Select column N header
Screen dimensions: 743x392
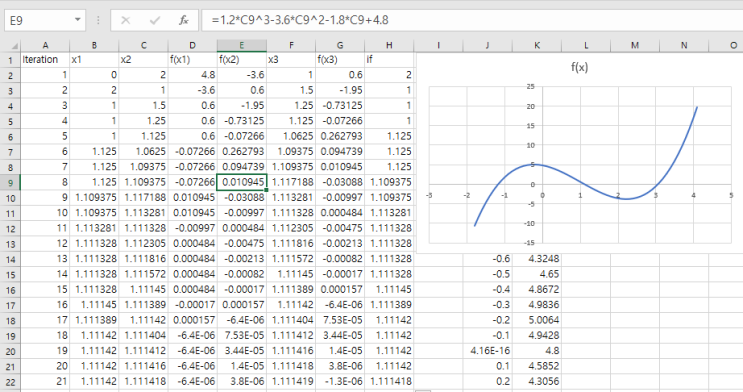point(684,46)
